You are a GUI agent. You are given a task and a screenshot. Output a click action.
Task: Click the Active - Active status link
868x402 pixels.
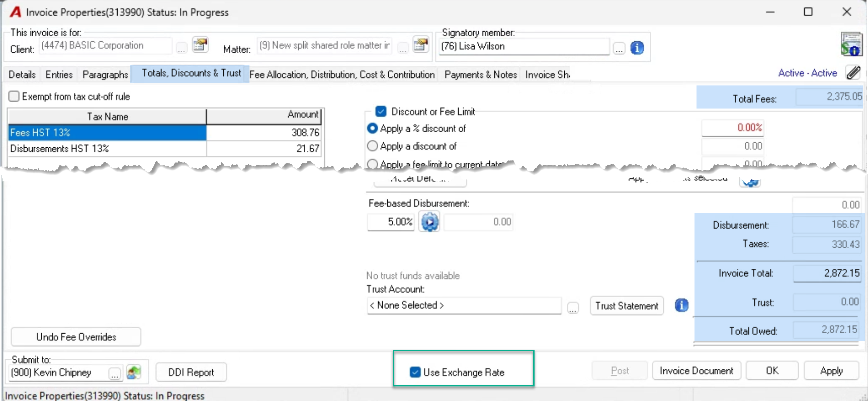808,73
